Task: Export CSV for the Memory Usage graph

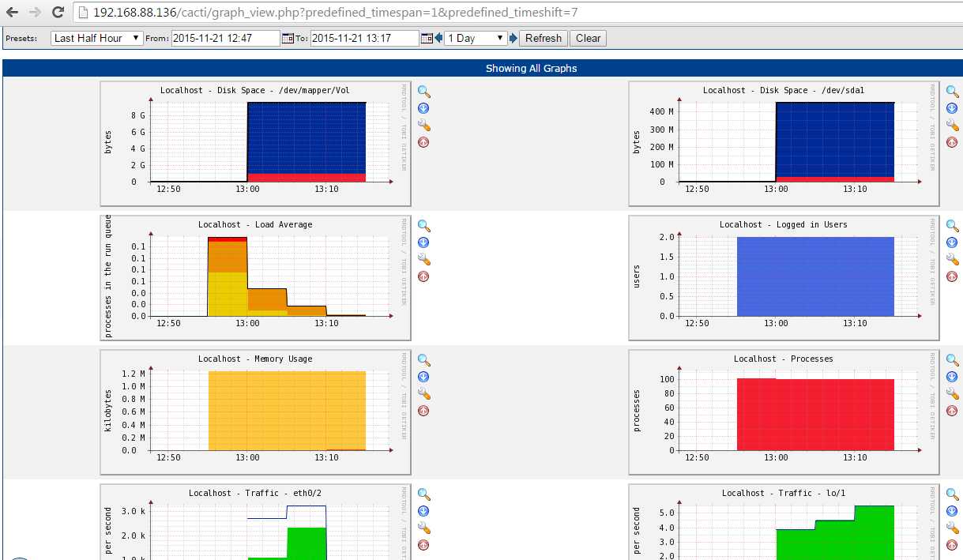Action: pyautogui.click(x=423, y=377)
